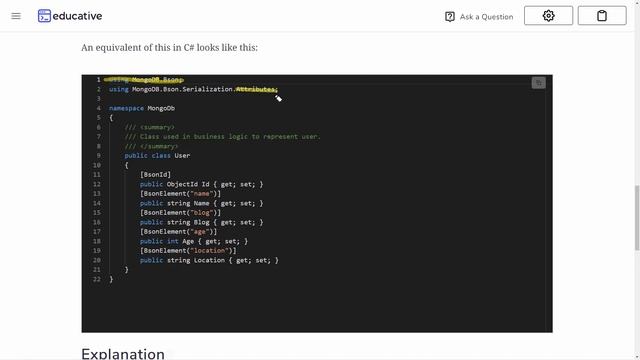
Task: Click the highlighted 'using MongoDB.Bson;' line
Action: click(144, 80)
